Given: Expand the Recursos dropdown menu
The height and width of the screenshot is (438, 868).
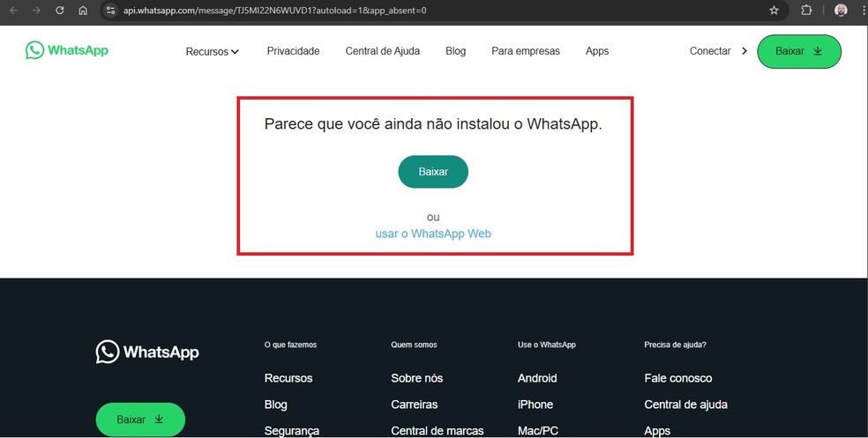Looking at the screenshot, I should (x=212, y=51).
